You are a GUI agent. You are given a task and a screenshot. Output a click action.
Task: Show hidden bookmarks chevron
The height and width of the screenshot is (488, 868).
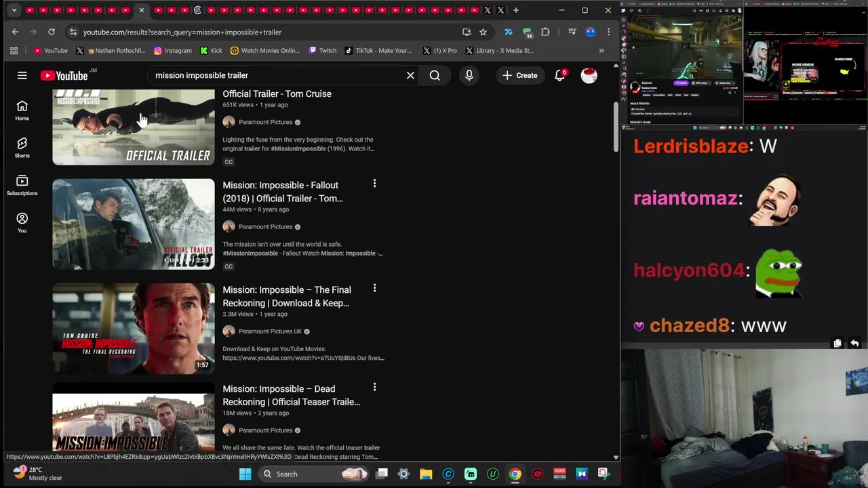pos(601,50)
